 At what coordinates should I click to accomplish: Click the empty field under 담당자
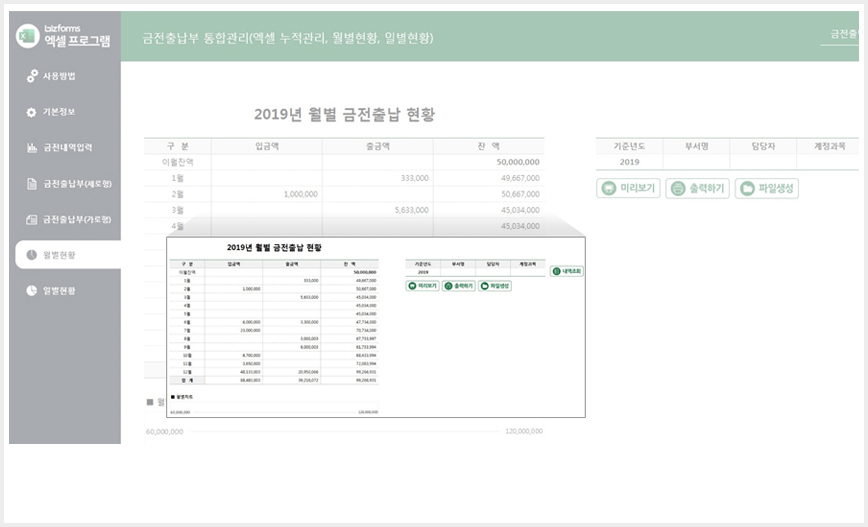763,162
